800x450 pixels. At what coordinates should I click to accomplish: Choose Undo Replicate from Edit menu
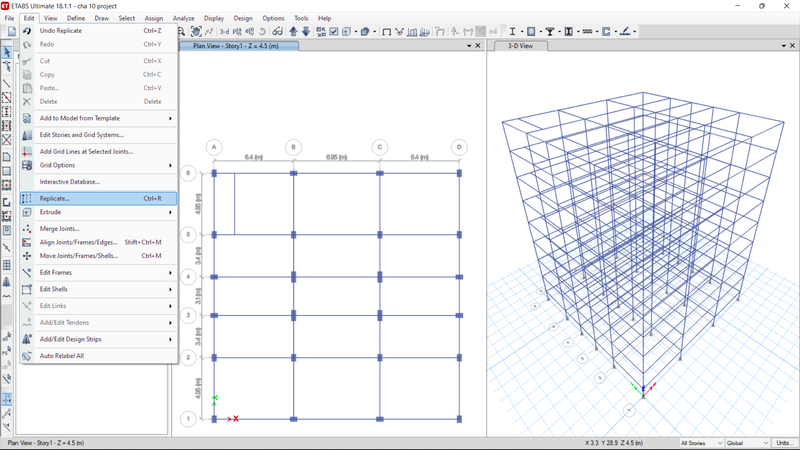99,31
